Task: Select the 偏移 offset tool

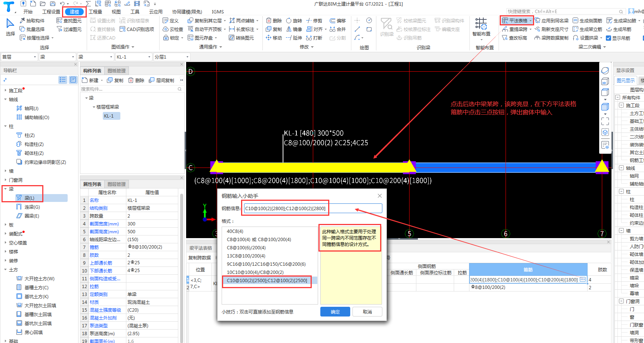Action: click(x=338, y=21)
